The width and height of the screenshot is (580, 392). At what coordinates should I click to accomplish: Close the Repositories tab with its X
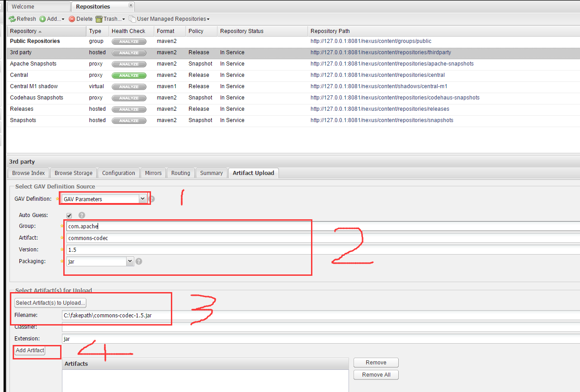[x=131, y=5]
